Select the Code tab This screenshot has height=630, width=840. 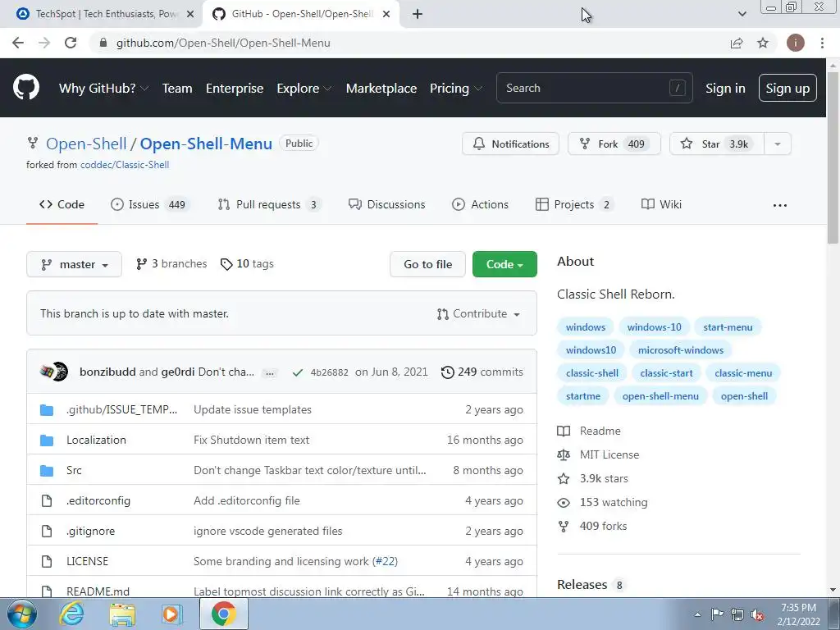pos(62,204)
